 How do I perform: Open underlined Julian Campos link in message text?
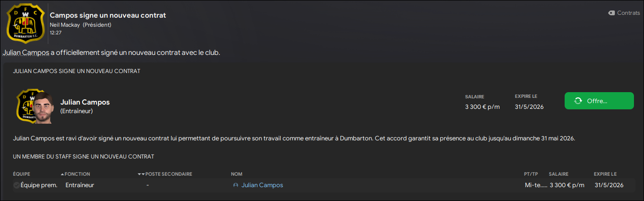point(26,53)
